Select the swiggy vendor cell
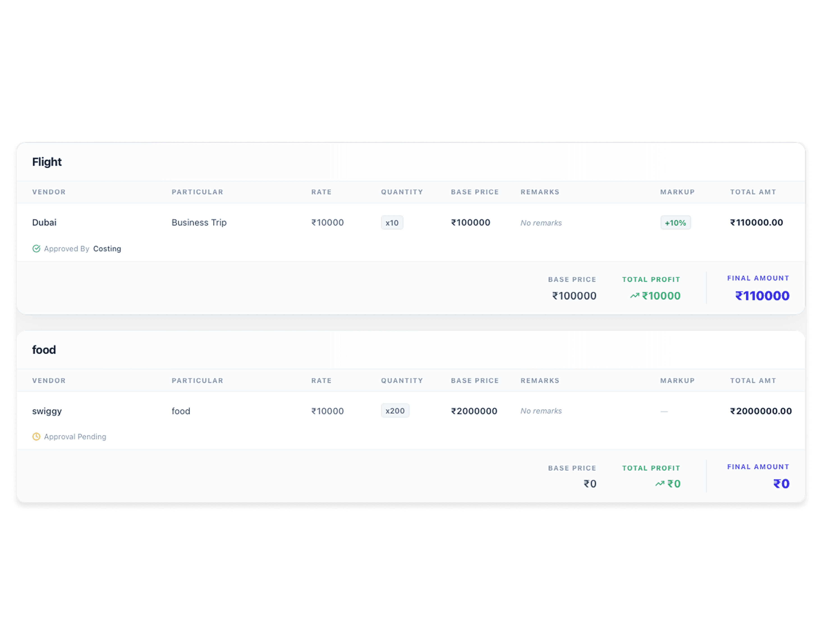Screen dimensions: 822x644 [x=47, y=411]
